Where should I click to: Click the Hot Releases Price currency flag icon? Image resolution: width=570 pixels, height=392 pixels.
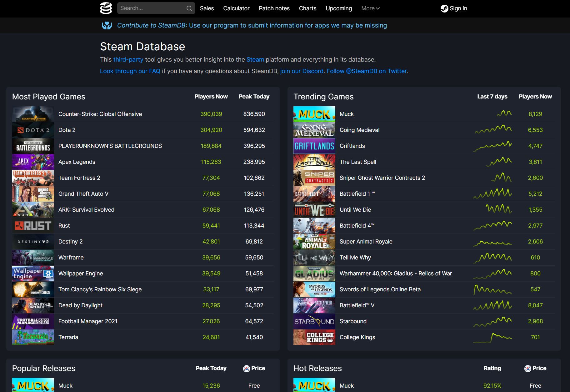527,369
